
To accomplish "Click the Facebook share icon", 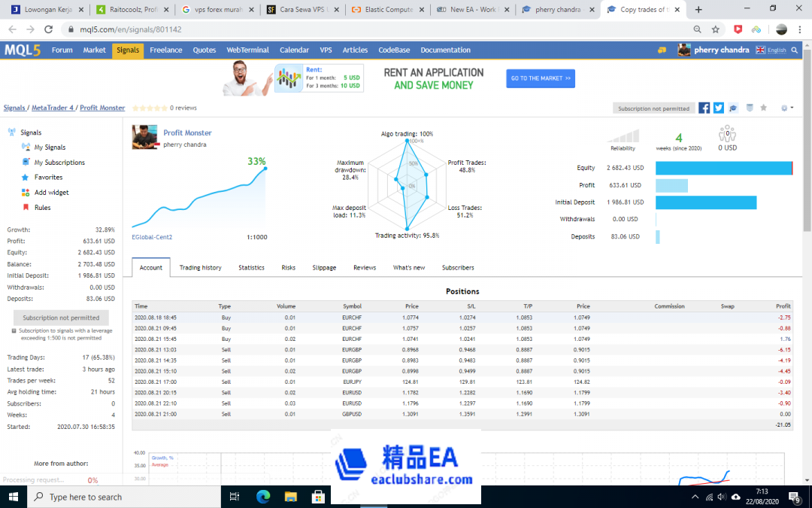I will click(704, 108).
